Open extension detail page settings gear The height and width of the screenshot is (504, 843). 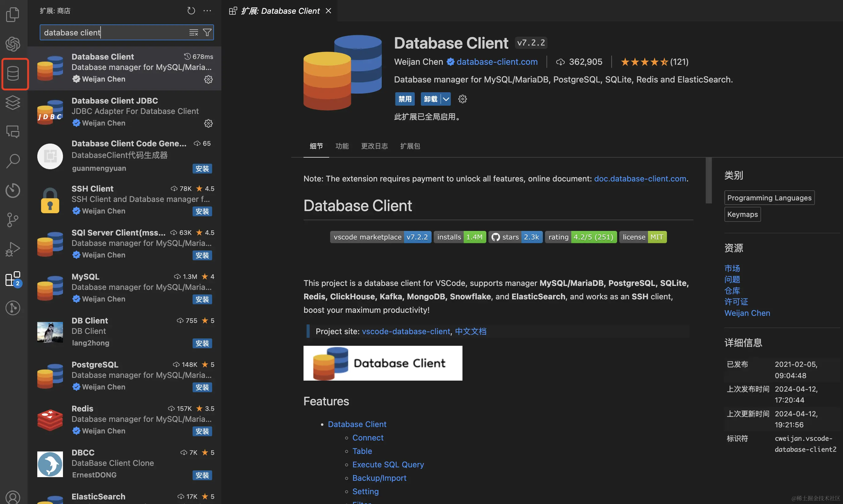pos(462,99)
